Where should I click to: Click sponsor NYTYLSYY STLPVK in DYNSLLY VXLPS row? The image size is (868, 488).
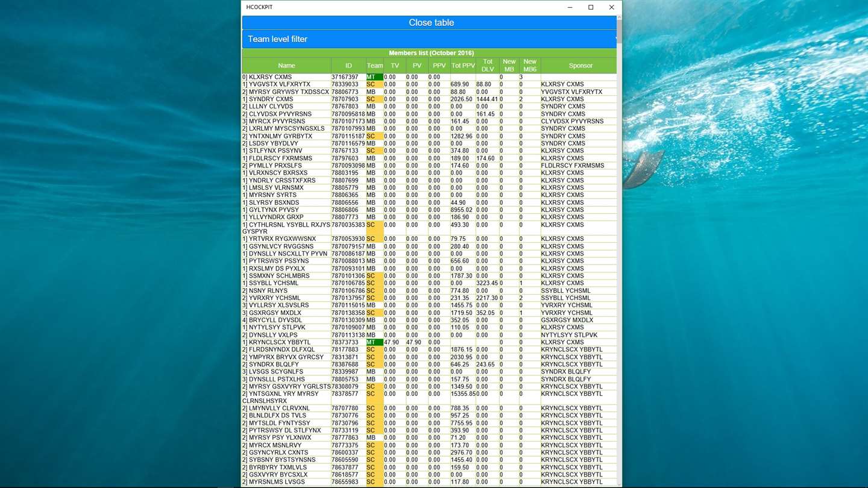click(x=570, y=335)
